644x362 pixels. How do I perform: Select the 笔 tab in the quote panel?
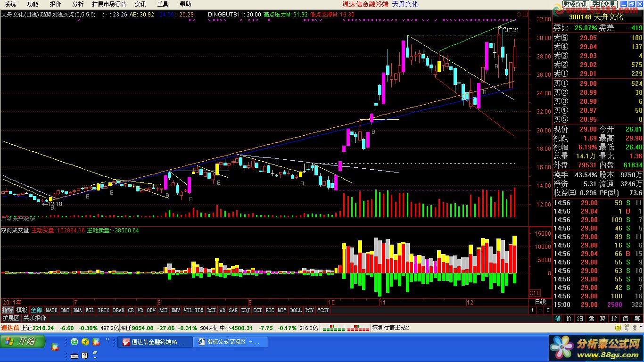point(558,319)
